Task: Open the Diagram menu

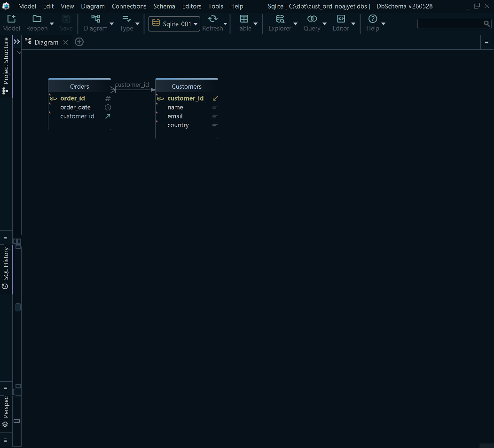Action: 93,6
